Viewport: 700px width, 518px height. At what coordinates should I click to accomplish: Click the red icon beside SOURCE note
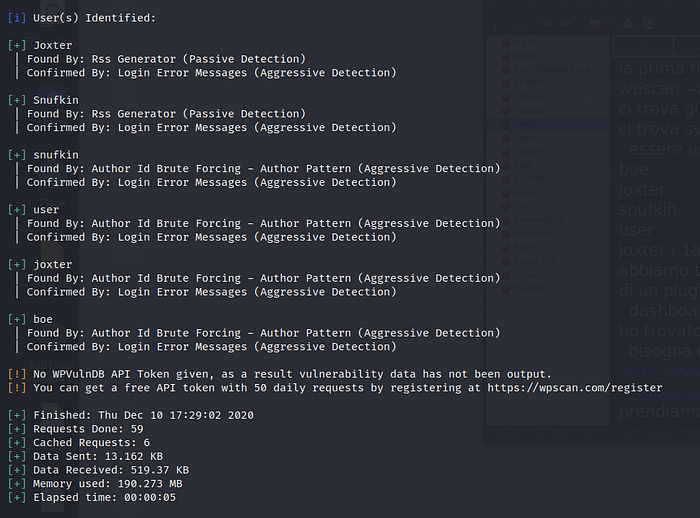[504, 178]
